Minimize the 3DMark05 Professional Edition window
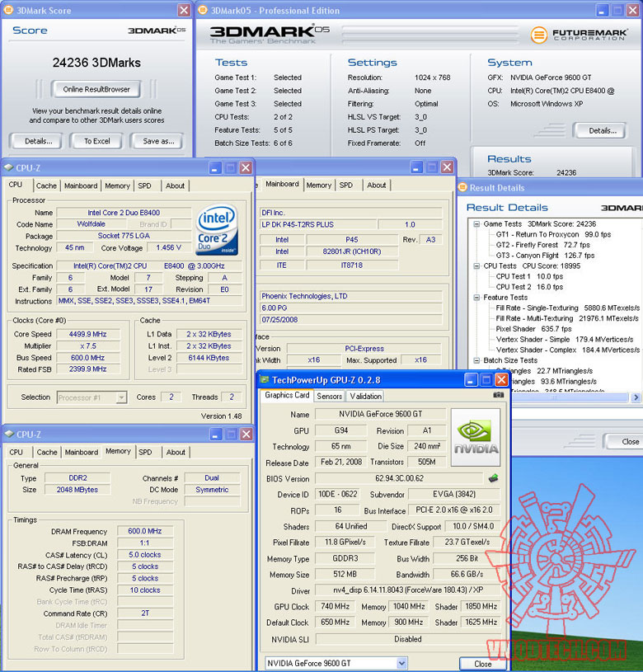 click(602, 10)
